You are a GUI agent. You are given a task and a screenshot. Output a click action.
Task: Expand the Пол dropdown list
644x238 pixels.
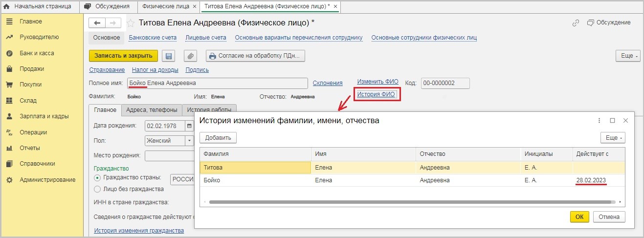(189, 141)
